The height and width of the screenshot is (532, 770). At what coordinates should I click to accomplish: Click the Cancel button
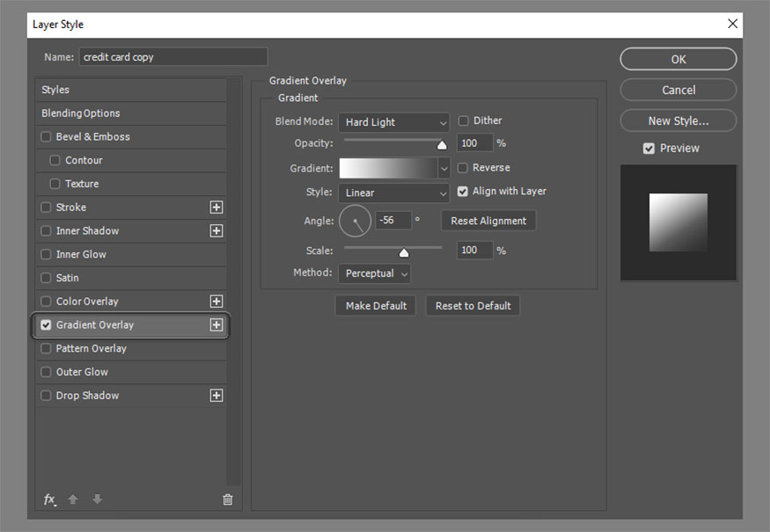tap(678, 90)
